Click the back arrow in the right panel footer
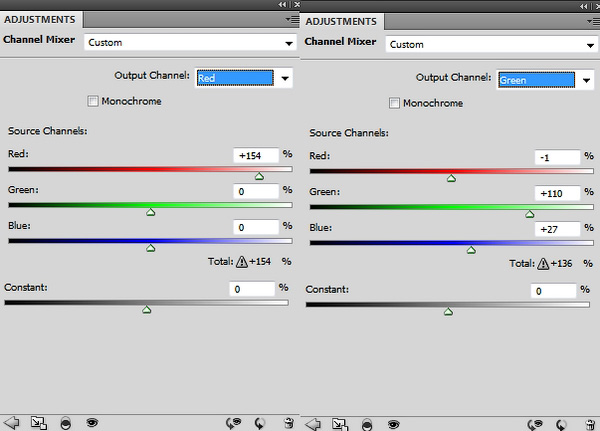 (x=313, y=424)
